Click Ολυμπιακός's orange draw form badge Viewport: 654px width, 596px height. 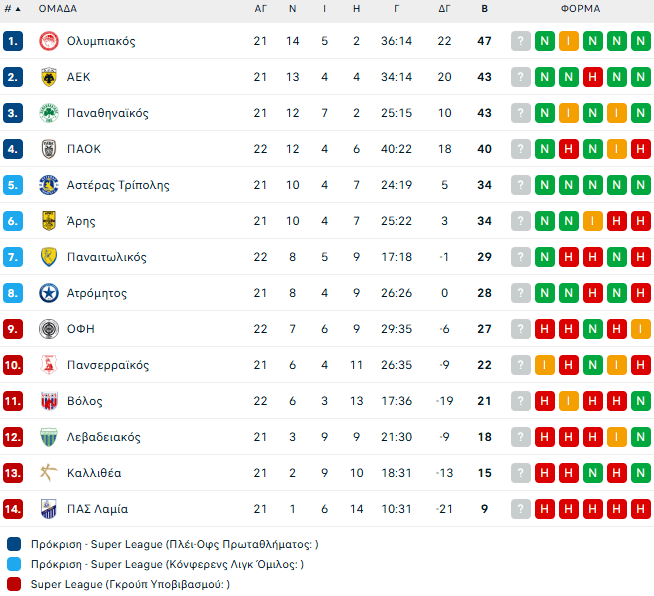click(569, 41)
